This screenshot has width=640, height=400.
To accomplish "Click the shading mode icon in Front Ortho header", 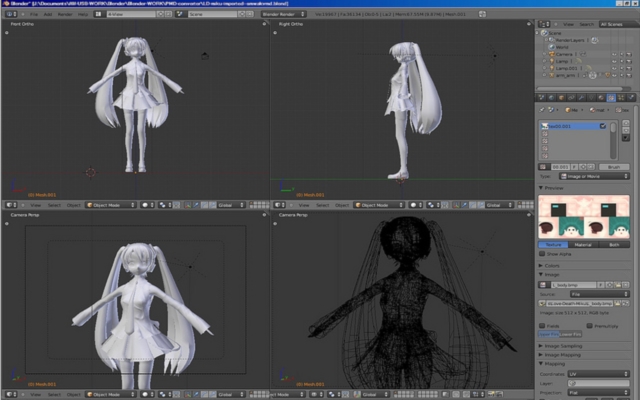I will [x=147, y=205].
